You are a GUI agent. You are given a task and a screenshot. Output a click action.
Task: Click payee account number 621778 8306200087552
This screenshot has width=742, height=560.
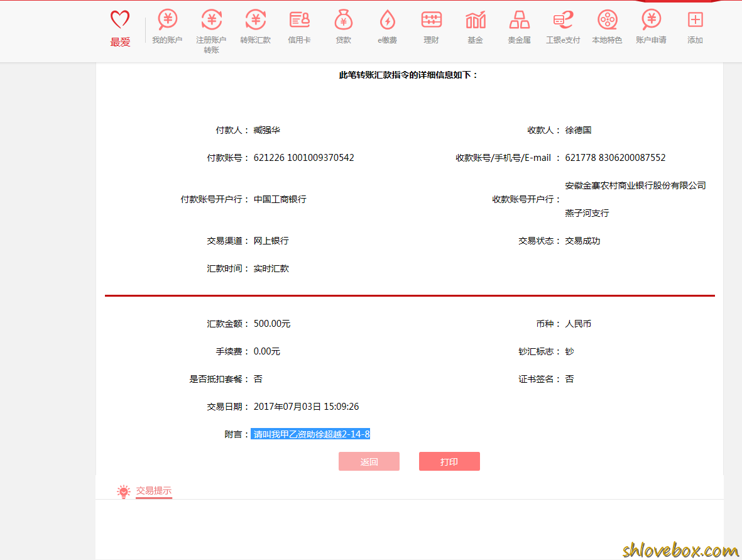(615, 158)
